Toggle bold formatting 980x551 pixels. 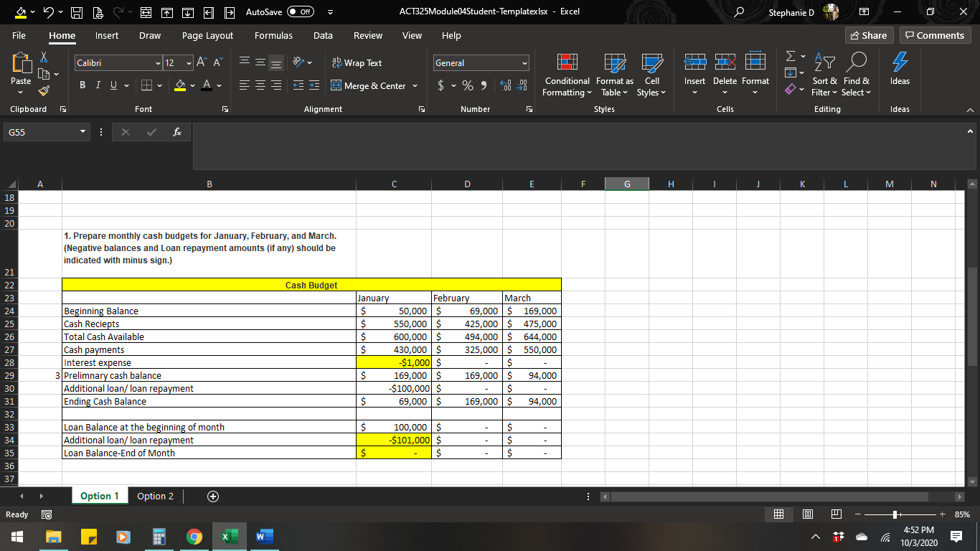point(82,85)
